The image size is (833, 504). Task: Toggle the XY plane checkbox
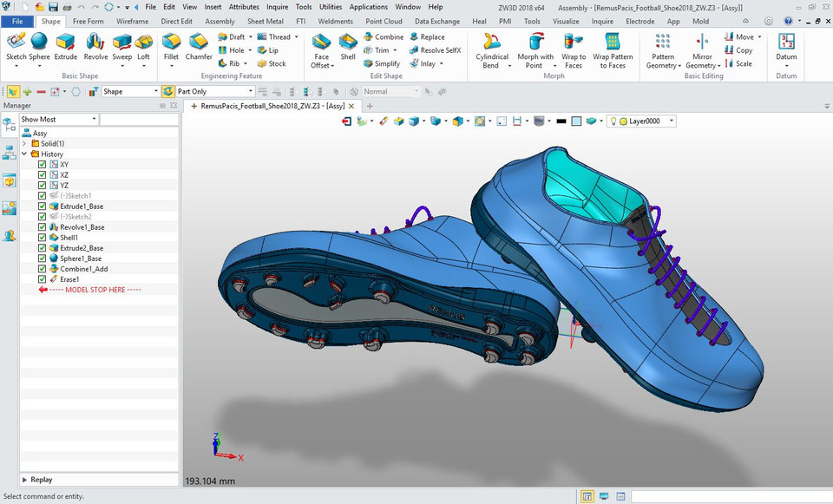click(x=42, y=164)
